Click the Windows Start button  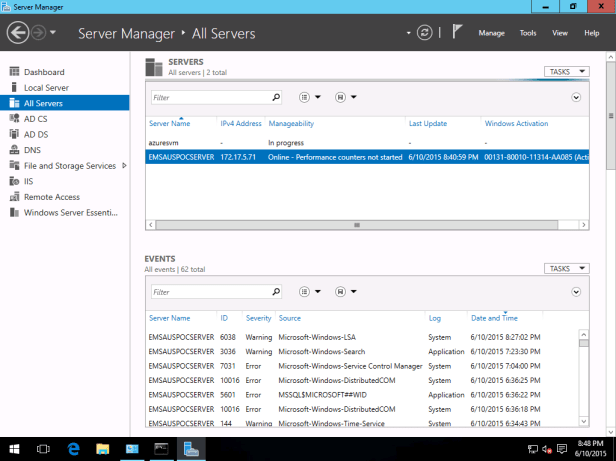pos(14,450)
